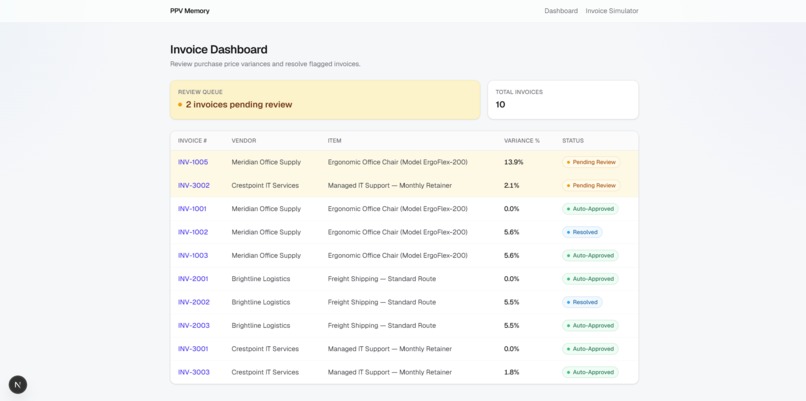Click Auto-Approved badge for INV-1003

(x=590, y=256)
